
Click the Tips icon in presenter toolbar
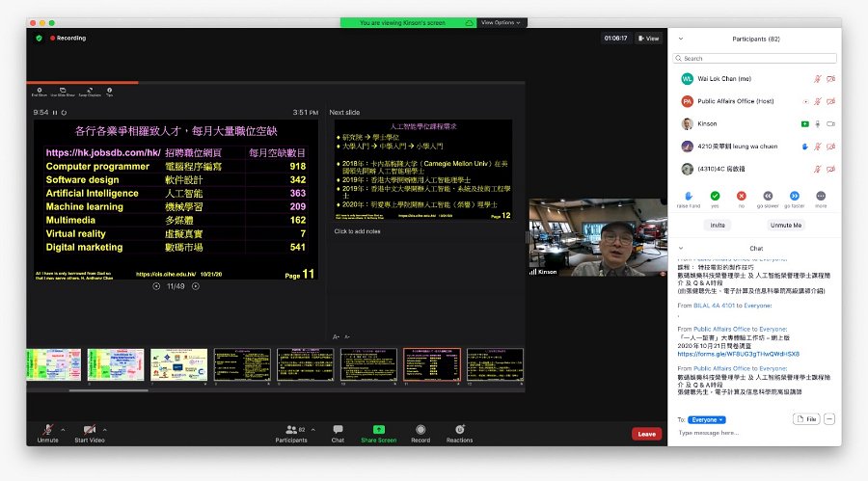pos(110,92)
